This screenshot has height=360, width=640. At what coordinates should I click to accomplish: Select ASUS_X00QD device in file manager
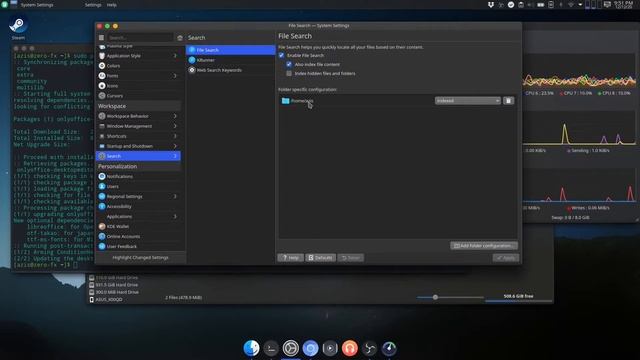(x=109, y=299)
